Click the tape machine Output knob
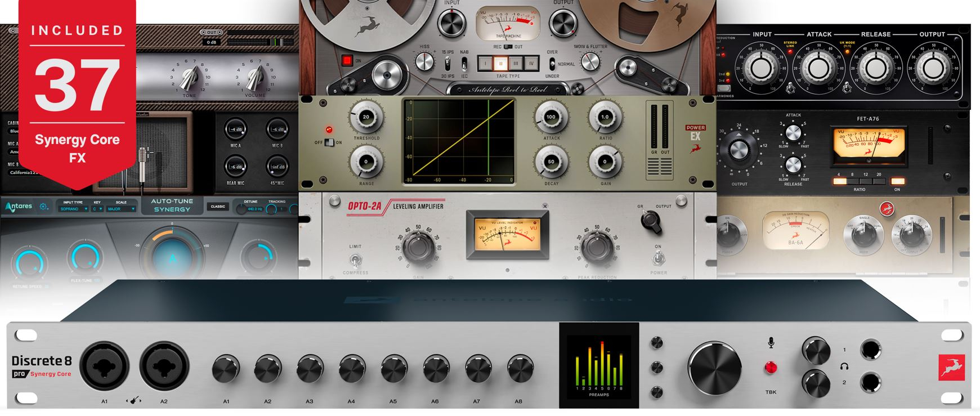980x416 pixels. click(x=563, y=23)
